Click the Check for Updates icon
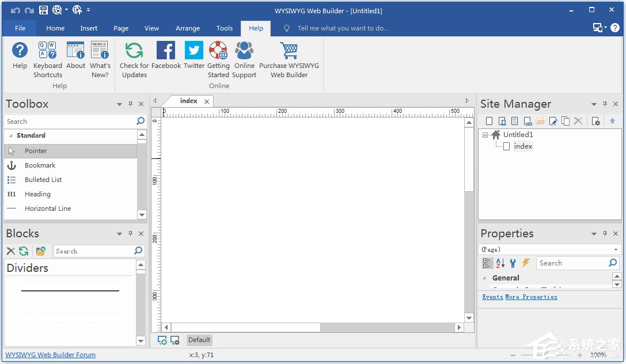Viewport: 626px width, 364px height. (x=134, y=51)
